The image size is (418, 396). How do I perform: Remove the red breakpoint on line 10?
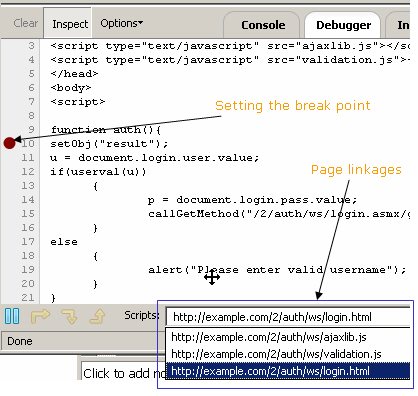coord(10,143)
